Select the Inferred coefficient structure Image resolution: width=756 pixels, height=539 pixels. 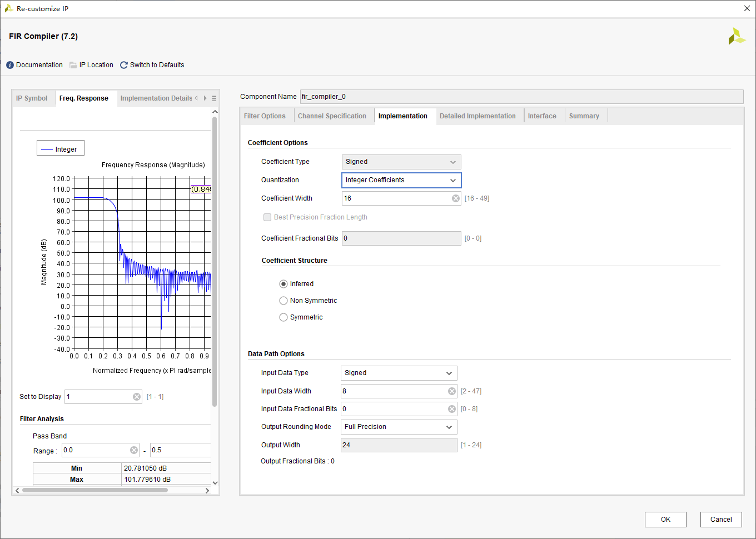(283, 284)
